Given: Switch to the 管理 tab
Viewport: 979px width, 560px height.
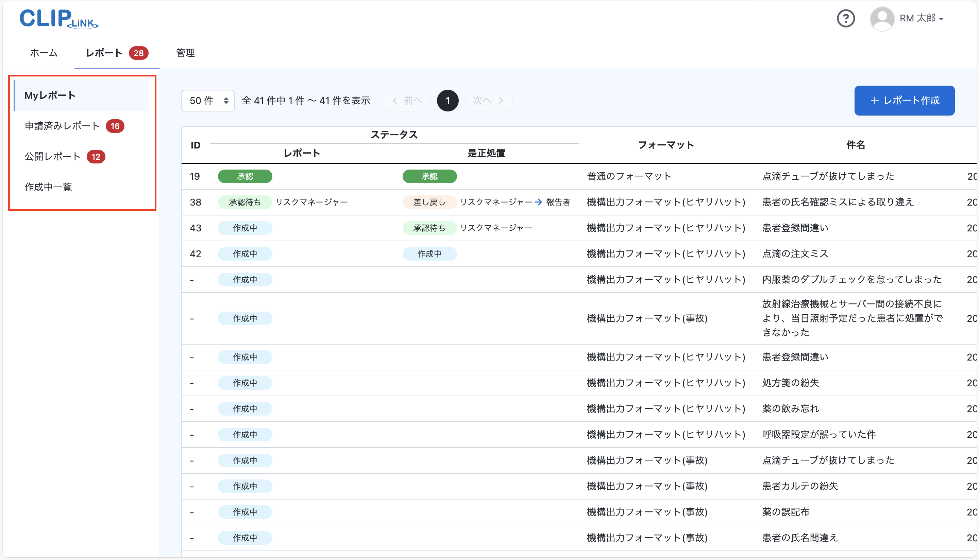Looking at the screenshot, I should [185, 53].
